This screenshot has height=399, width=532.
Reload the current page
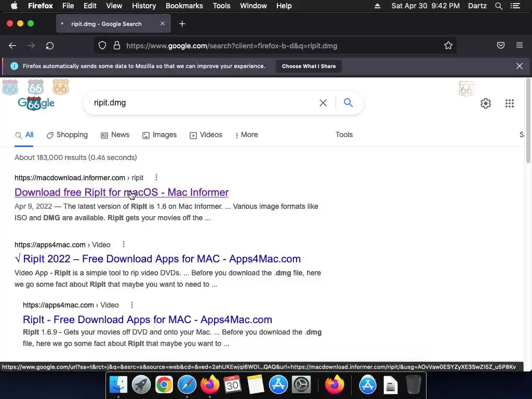50,46
